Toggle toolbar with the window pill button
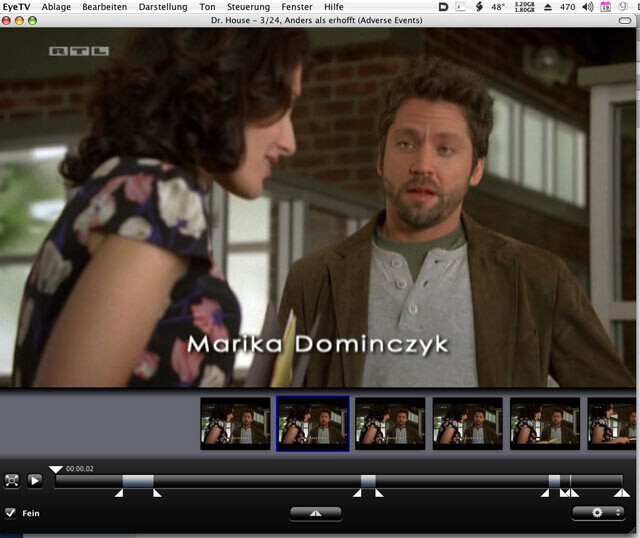This screenshot has width=640, height=538. (625, 20)
